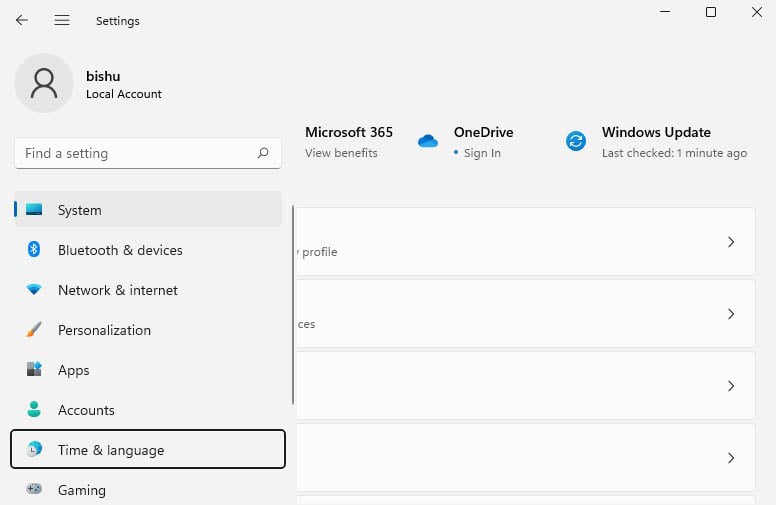This screenshot has height=505, width=776.
Task: Open the Apps settings page
Action: pos(148,370)
